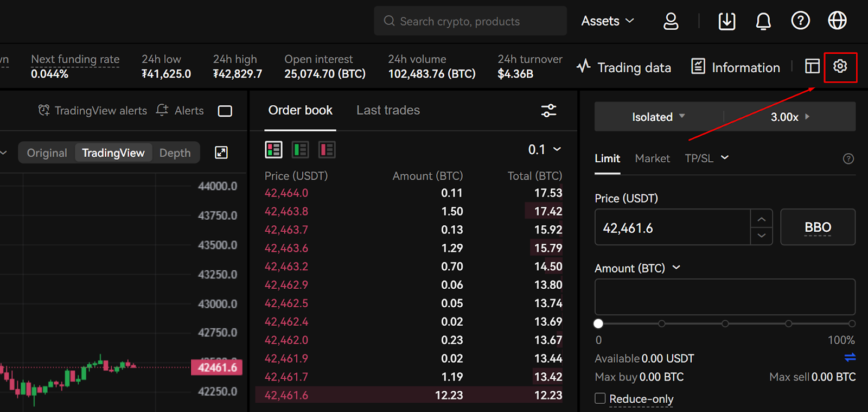Enable the Reduce-only checkbox
868x412 pixels.
[x=600, y=398]
